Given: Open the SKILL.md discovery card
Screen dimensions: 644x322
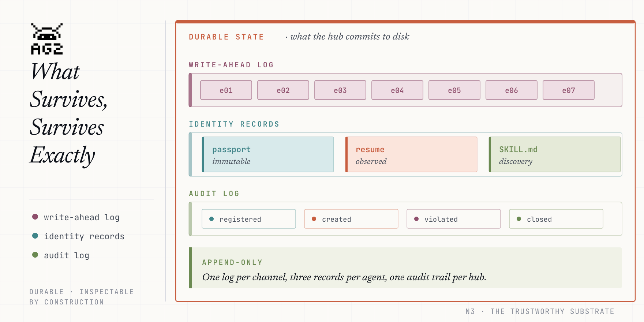Looking at the screenshot, I should pos(555,154).
